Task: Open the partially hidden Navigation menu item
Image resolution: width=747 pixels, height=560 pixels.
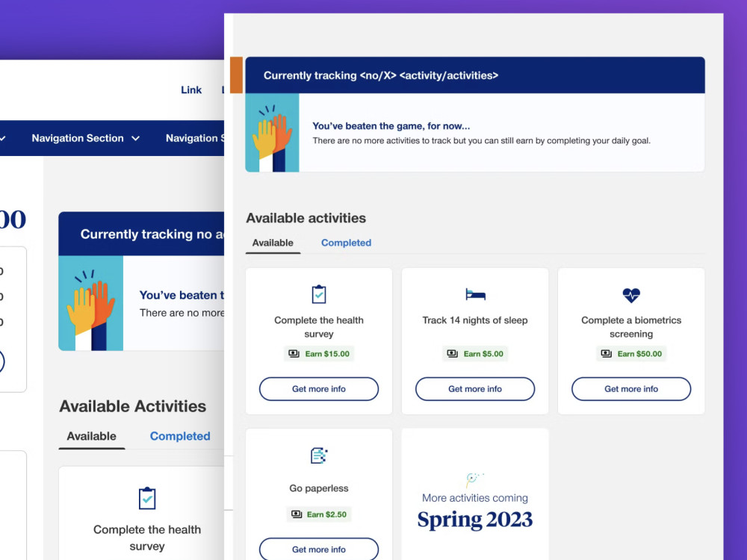Action: 194,138
